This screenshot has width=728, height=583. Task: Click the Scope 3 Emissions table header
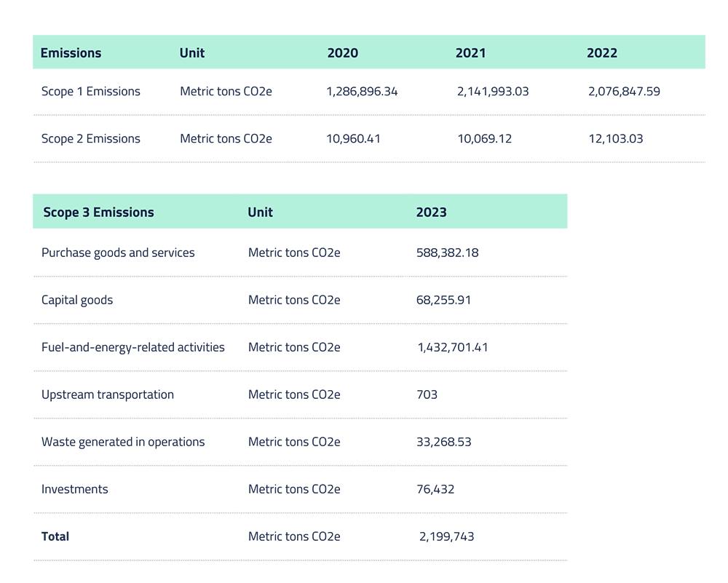pos(98,213)
